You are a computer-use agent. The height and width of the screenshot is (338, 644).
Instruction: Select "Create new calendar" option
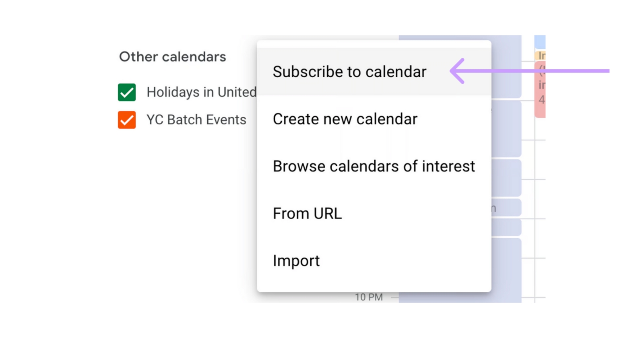pyautogui.click(x=345, y=119)
